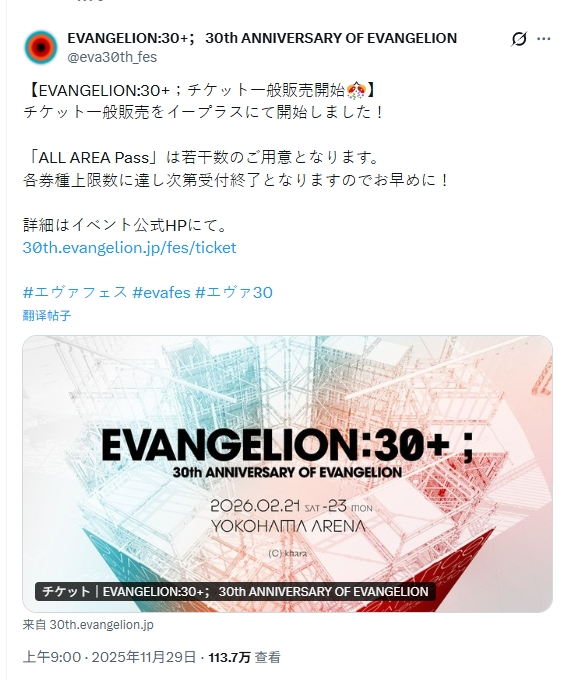Click the チケット card title overlay
The height and width of the screenshot is (680, 564).
(x=235, y=592)
